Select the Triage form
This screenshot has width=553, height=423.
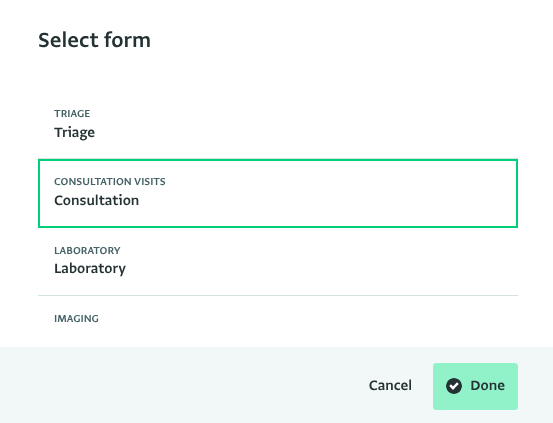(278, 125)
